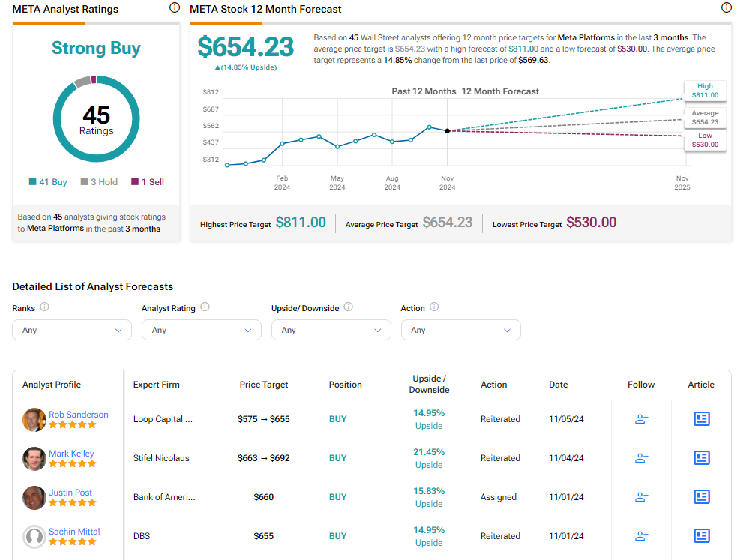Open the Upside/Downside dropdown
Image resolution: width=740 pixels, height=560 pixels.
pyautogui.click(x=331, y=330)
